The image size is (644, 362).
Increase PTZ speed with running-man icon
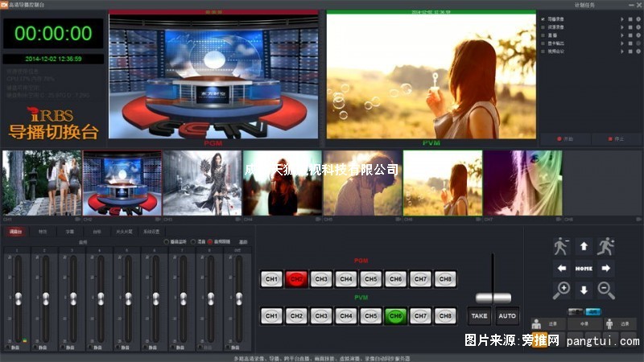(x=606, y=246)
